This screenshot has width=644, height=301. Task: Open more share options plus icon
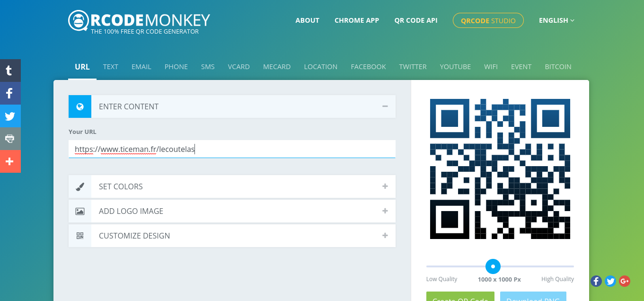click(x=10, y=161)
